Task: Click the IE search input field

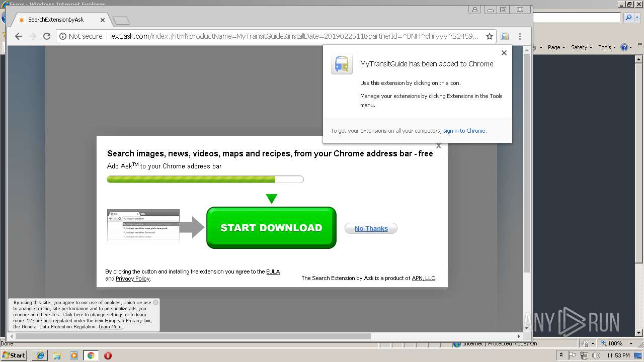Action: tap(577, 18)
